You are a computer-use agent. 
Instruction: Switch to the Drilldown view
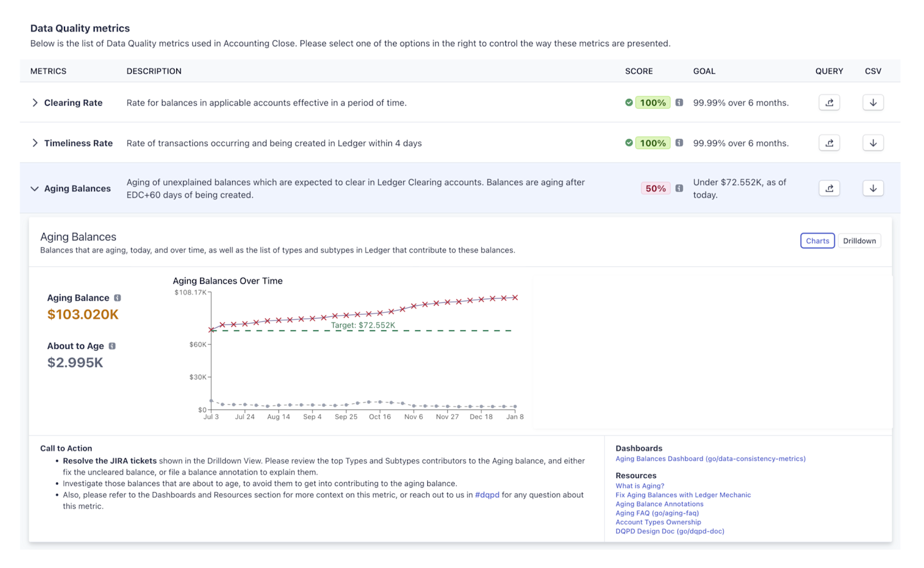tap(859, 240)
